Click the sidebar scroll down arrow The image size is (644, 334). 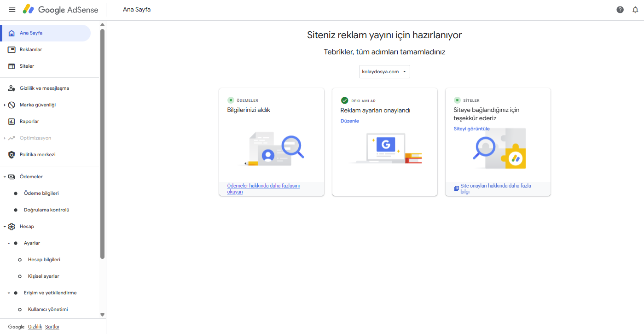102,315
